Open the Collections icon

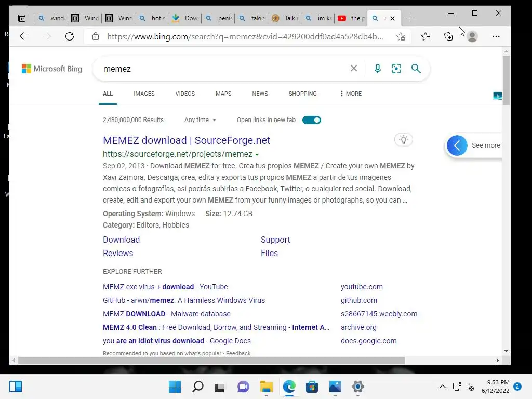[x=448, y=36]
